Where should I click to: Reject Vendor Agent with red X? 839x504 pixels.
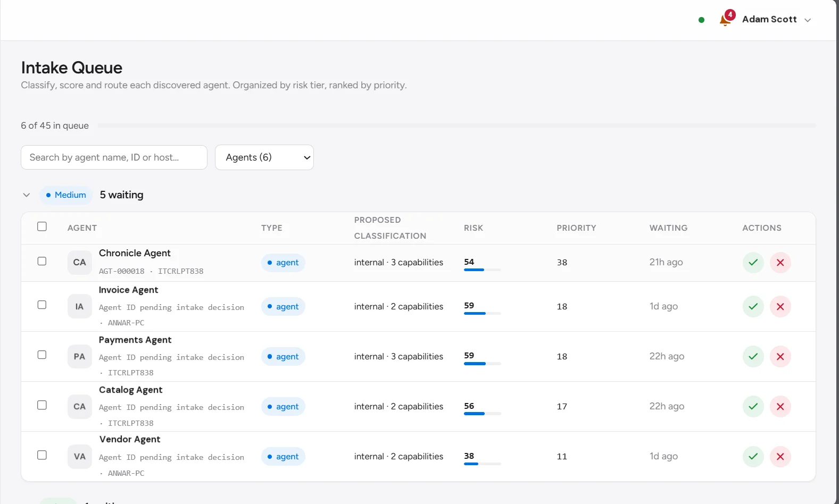(780, 457)
